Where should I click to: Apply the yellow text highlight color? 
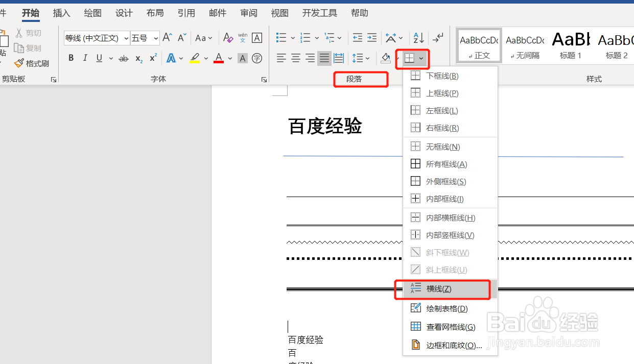click(x=195, y=58)
